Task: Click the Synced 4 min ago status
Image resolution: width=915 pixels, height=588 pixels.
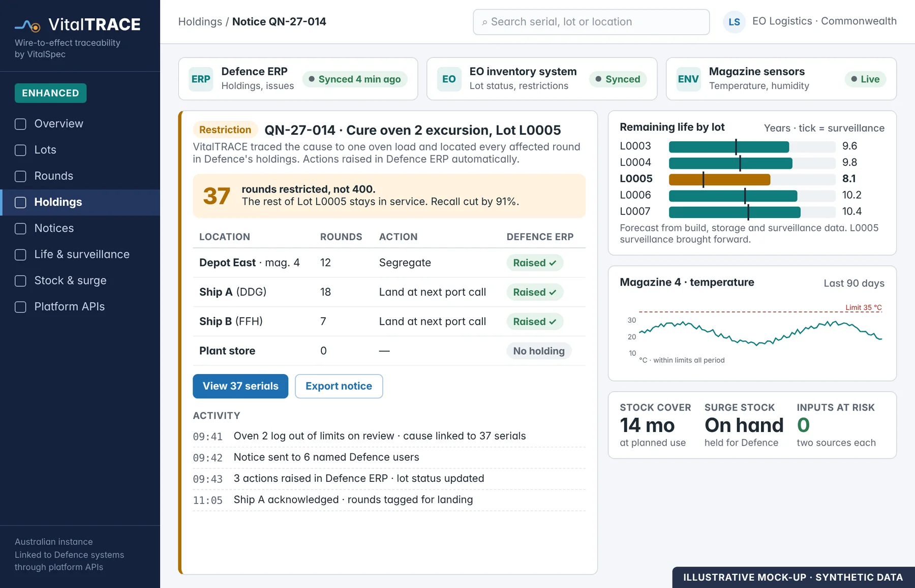Action: pos(355,79)
